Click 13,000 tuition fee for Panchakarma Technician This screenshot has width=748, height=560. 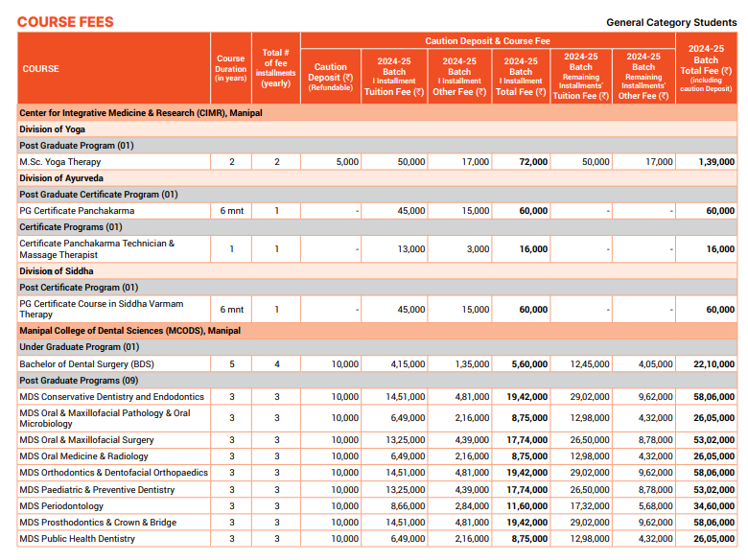[x=410, y=249]
